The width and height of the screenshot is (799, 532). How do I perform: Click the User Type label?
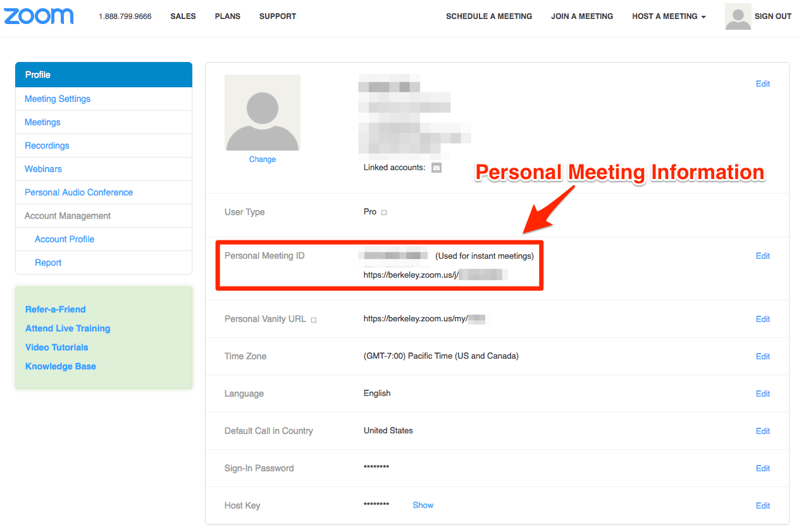245,212
